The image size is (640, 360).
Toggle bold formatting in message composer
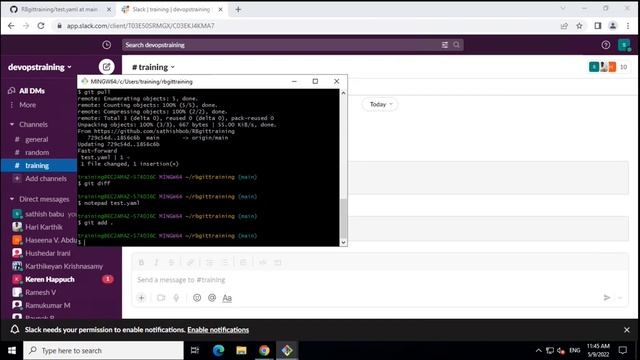pos(141,262)
